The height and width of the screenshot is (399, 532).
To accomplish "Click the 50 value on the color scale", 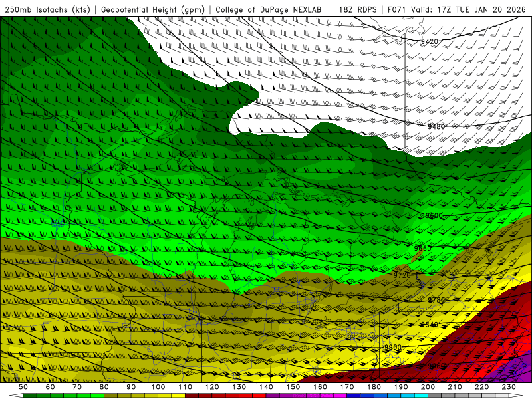I will tap(23, 387).
